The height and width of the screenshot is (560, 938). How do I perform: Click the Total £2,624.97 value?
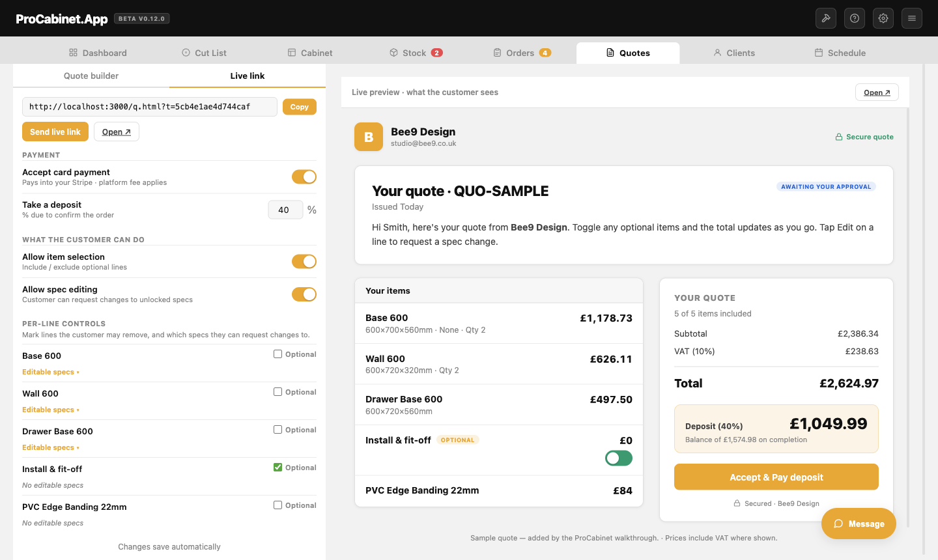tap(849, 384)
